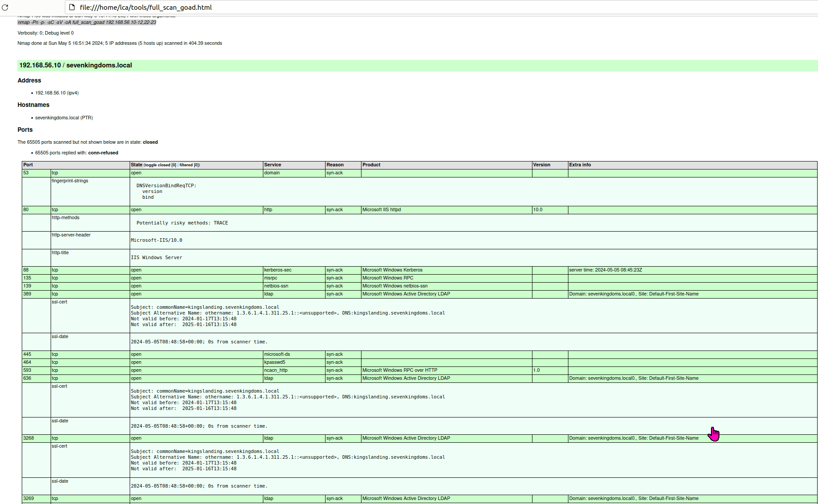The image size is (818, 504).
Task: Click the Reason column header
Action: coord(343,165)
